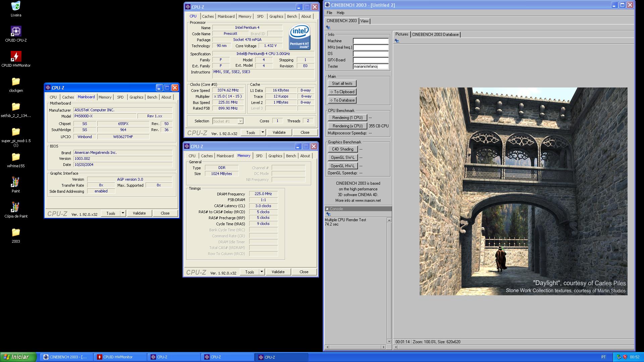Click the MHz (real freq.) input field
This screenshot has width=644, height=362.
[x=371, y=47]
